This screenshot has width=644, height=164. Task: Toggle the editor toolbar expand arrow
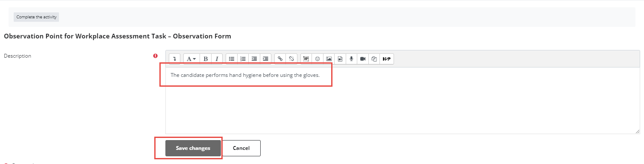[174, 59]
